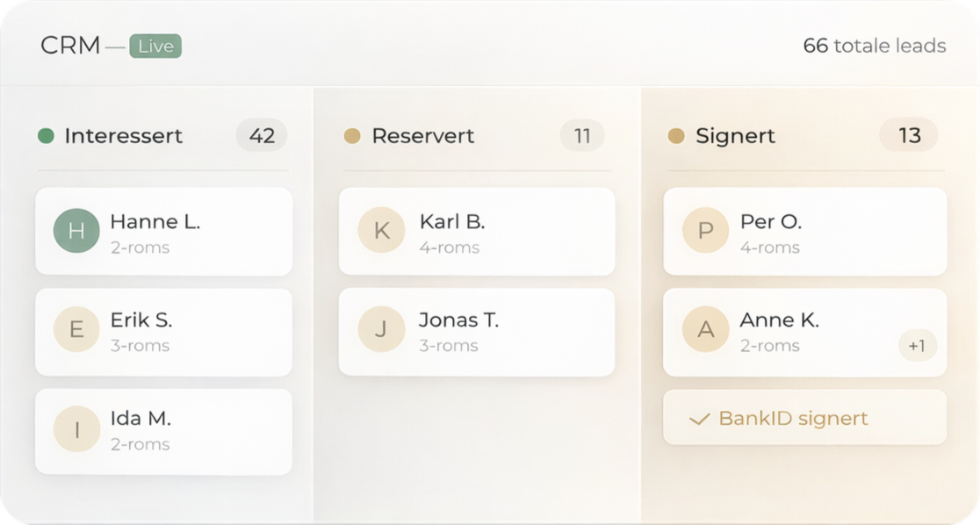Select the Signert column header
Image resolution: width=980 pixels, height=525 pixels.
coord(733,136)
